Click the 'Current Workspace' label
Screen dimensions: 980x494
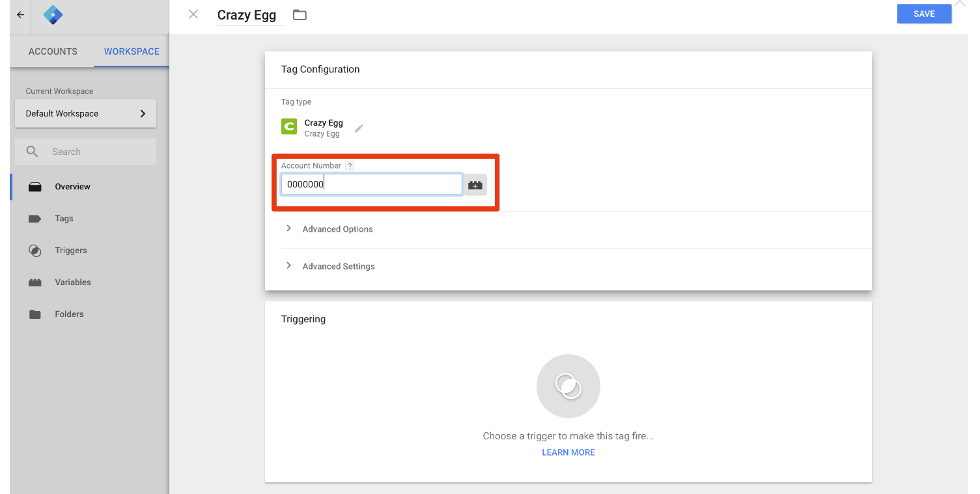click(59, 91)
